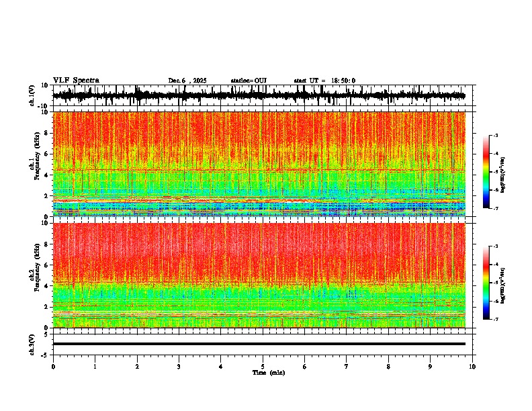
Task: Click the ch.2 'Frequency (kHz)' axis label
Action: tap(37, 267)
